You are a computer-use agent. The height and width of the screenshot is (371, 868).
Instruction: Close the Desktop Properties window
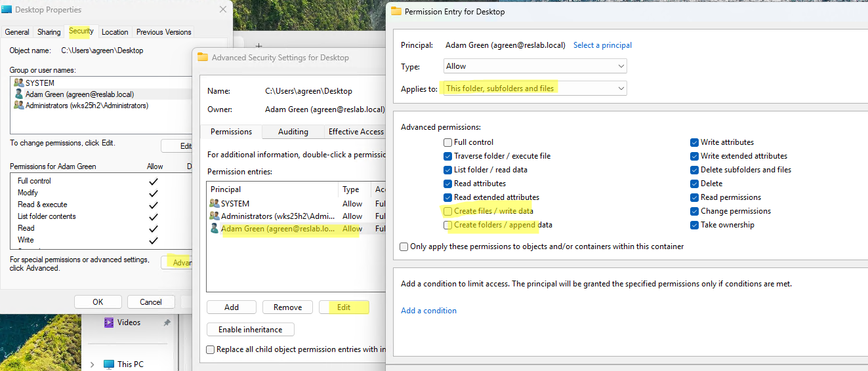224,10
